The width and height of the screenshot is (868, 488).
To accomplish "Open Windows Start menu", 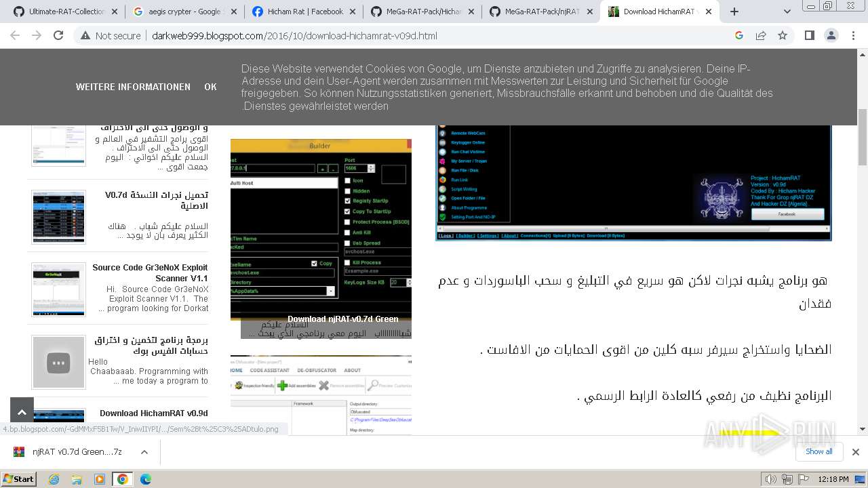I will click(18, 479).
